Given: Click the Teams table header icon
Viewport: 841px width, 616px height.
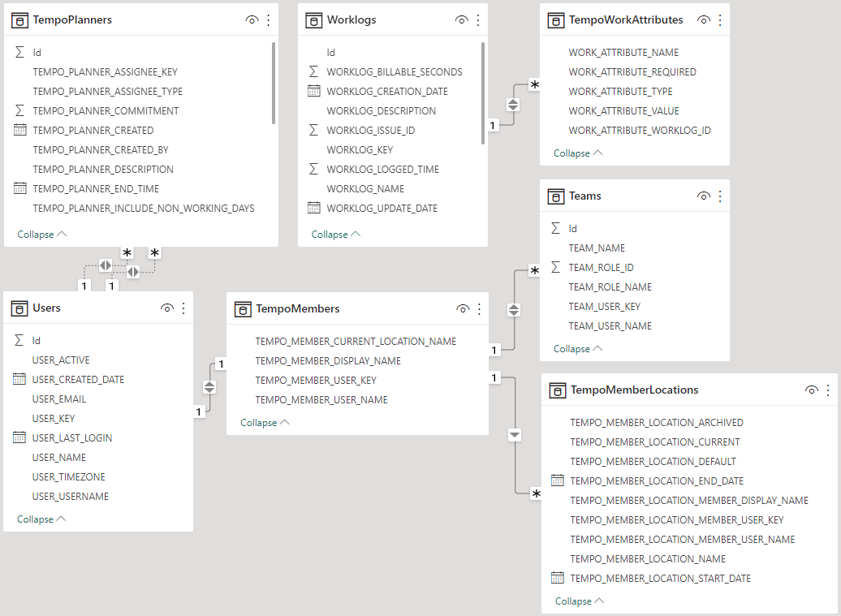Looking at the screenshot, I should [x=556, y=196].
